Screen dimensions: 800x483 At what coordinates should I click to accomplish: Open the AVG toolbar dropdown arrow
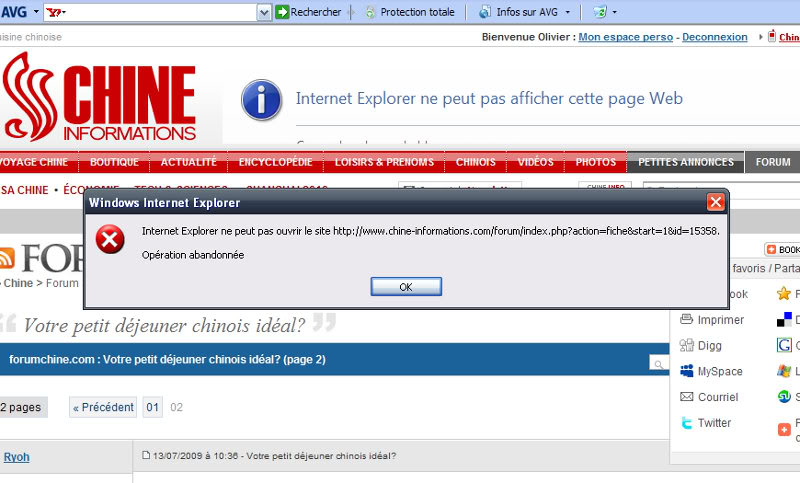pyautogui.click(x=36, y=12)
